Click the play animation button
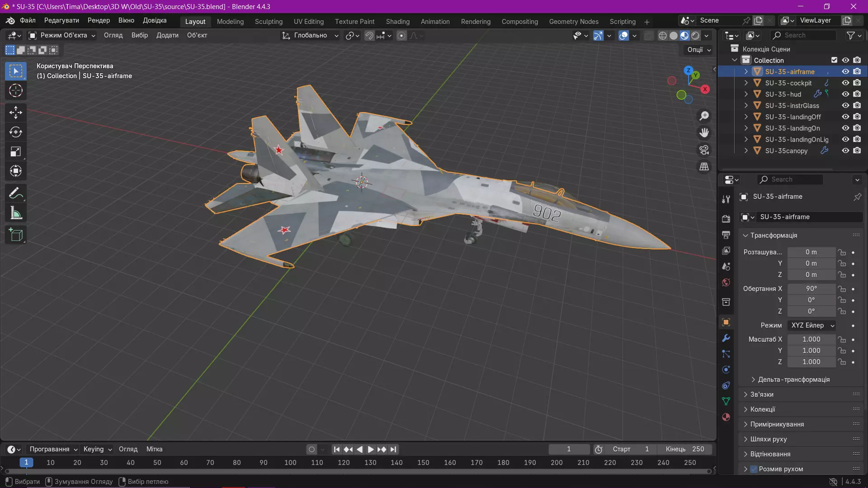868x488 pixels. pyautogui.click(x=370, y=450)
